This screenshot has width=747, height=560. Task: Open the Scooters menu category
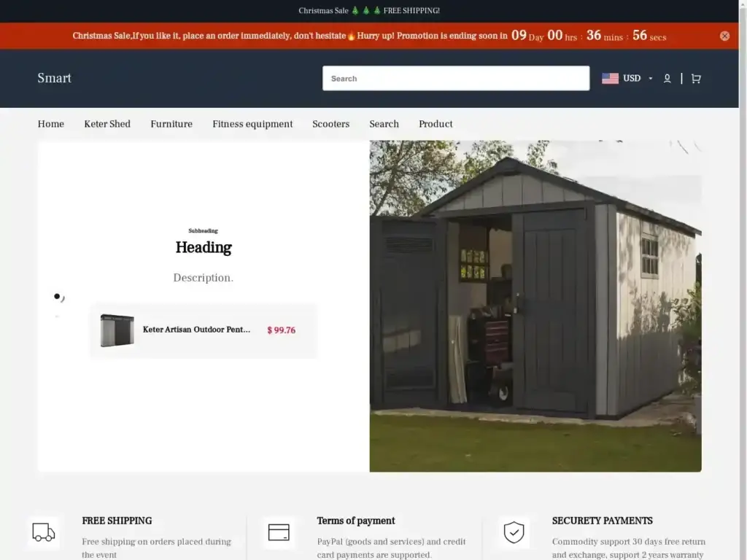[330, 124]
